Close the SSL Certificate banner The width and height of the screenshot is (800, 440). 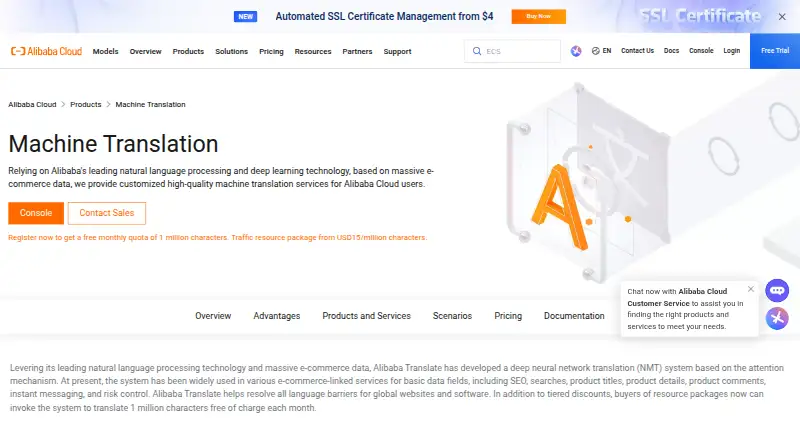click(x=782, y=17)
